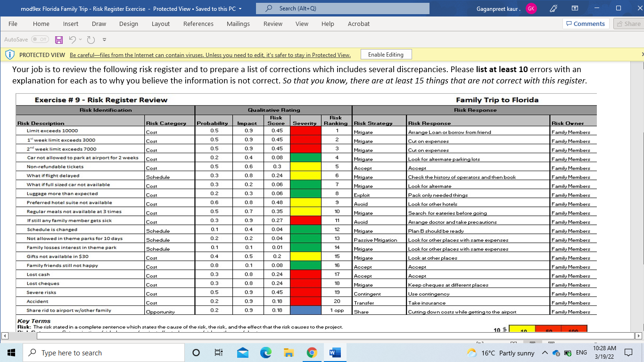Open the Insert tab
Screen dimensions: 644x362
(71, 24)
